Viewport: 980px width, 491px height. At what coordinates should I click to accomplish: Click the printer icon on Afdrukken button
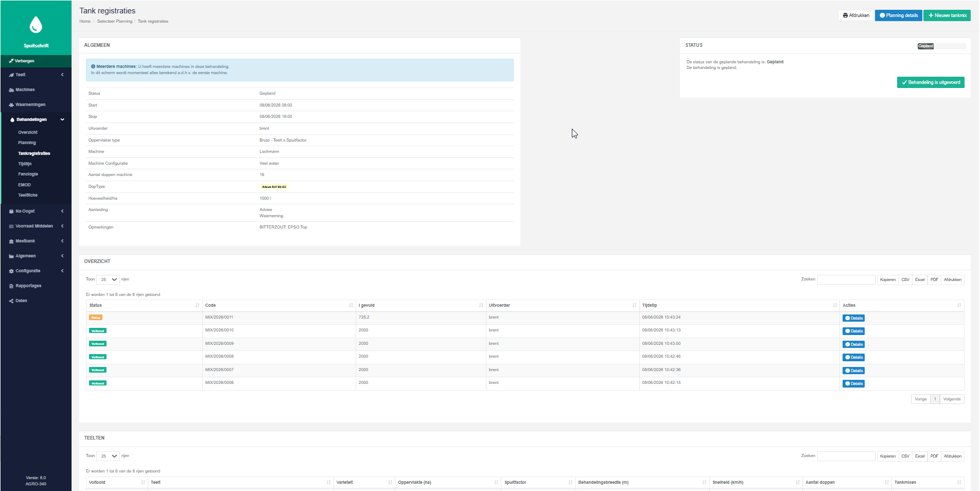click(x=845, y=15)
